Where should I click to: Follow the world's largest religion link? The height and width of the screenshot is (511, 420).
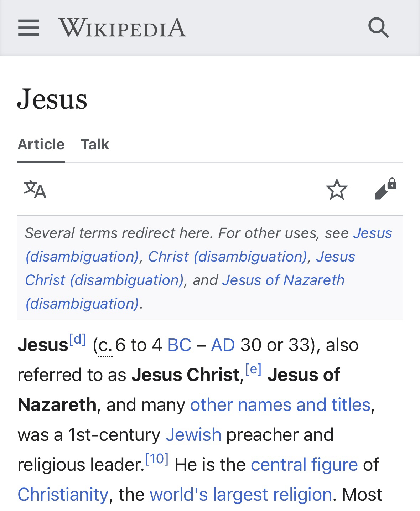[x=241, y=495]
